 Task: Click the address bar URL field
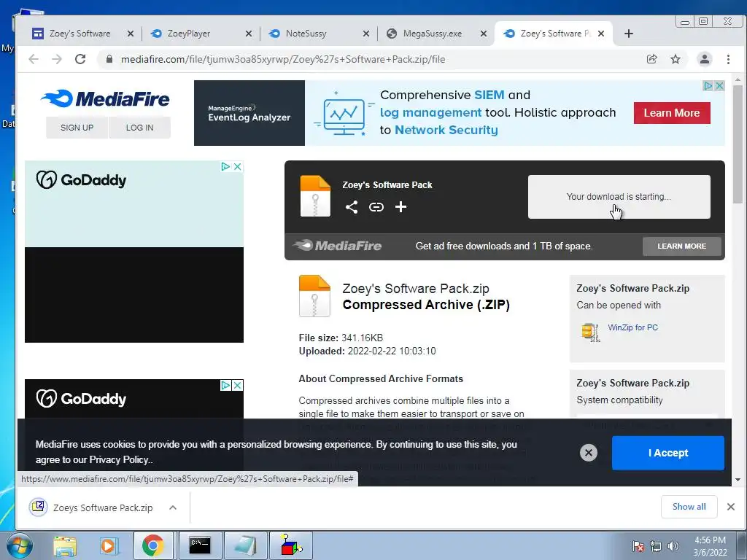(x=283, y=59)
